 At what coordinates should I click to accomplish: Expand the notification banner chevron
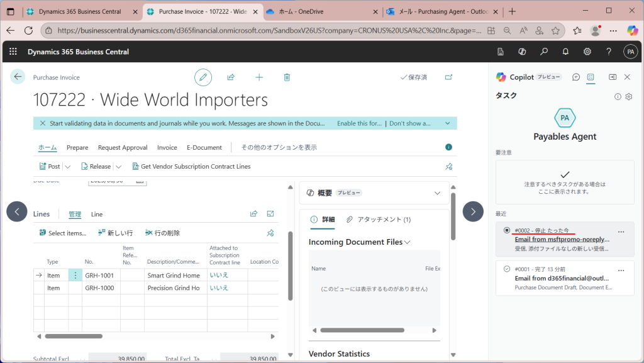point(448,123)
